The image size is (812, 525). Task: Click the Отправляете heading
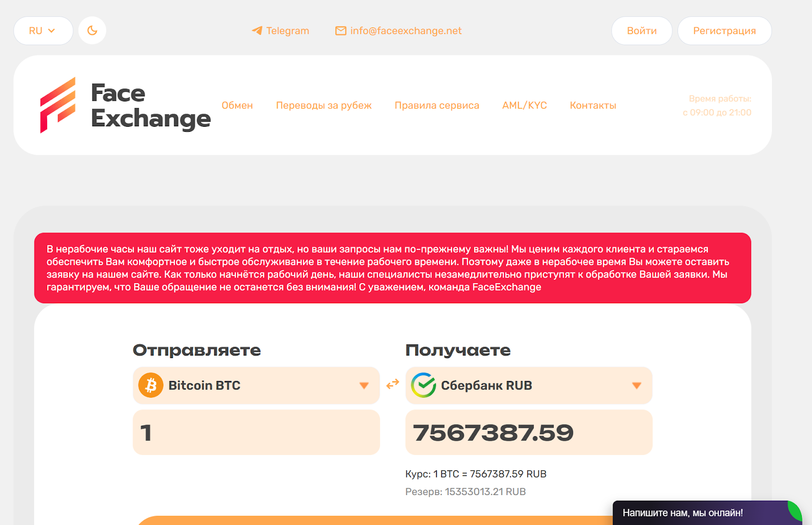[197, 350]
